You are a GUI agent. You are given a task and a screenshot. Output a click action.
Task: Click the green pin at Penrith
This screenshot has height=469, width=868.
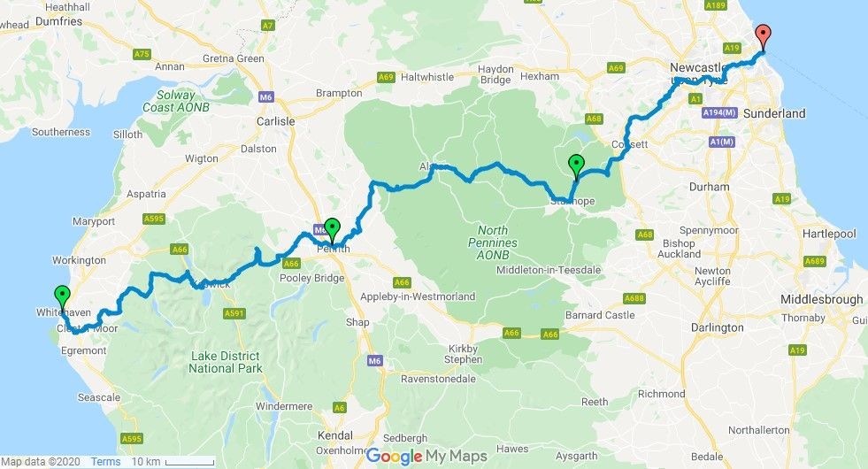(332, 232)
